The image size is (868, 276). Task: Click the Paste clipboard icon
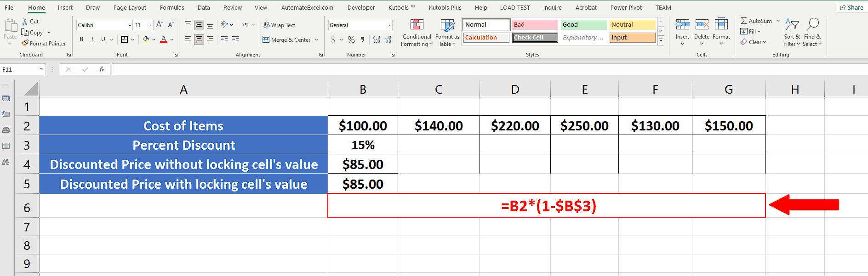[10, 25]
